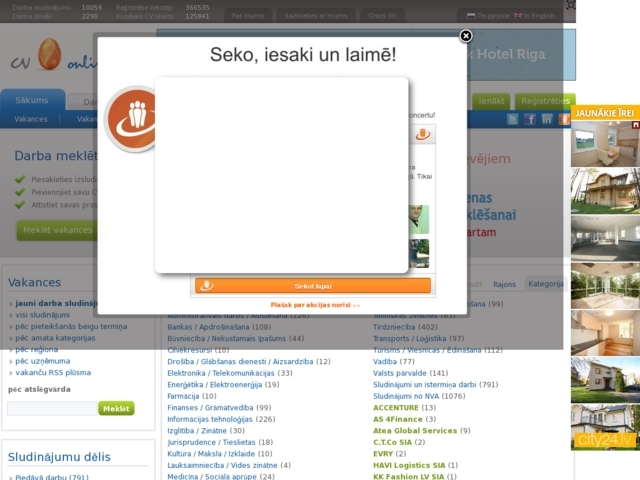Open the Reģistrēties tab
Image resolution: width=640 pixels, height=480 pixels.
click(545, 101)
